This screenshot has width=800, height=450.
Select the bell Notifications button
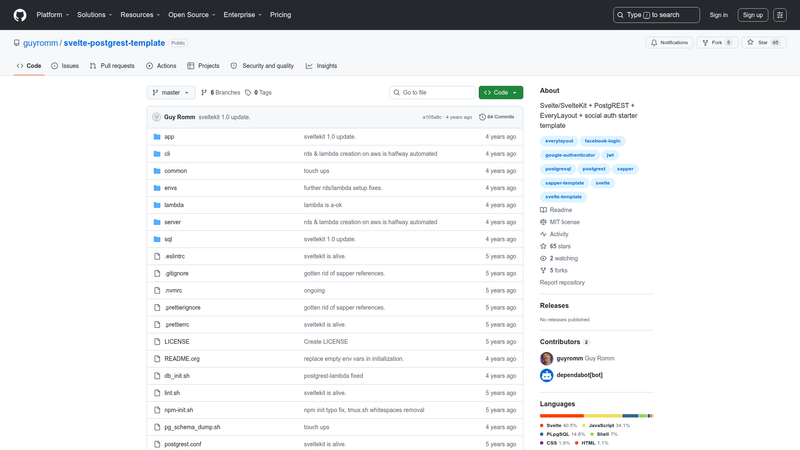(x=669, y=43)
